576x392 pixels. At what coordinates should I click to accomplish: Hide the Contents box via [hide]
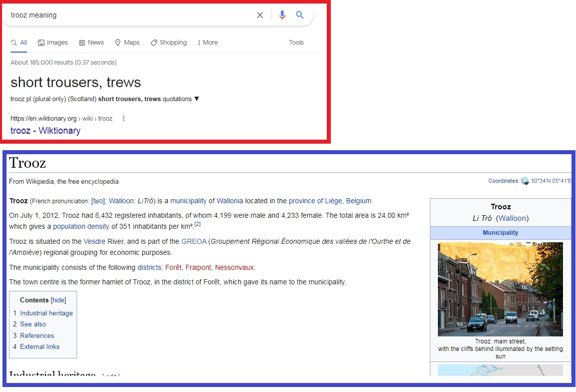tap(59, 300)
